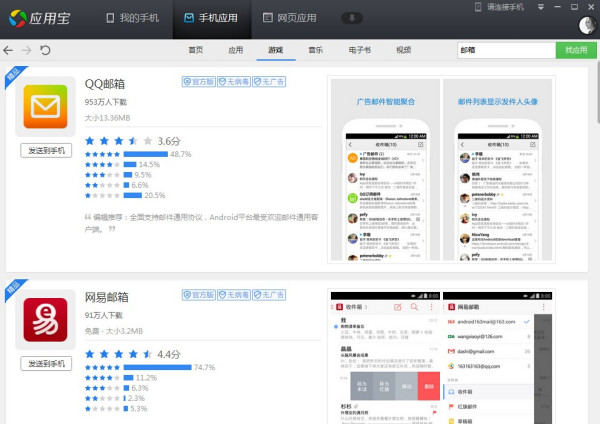Click 网易邮箱 91万人下载 text
This screenshot has width=600, height=424.
(104, 315)
